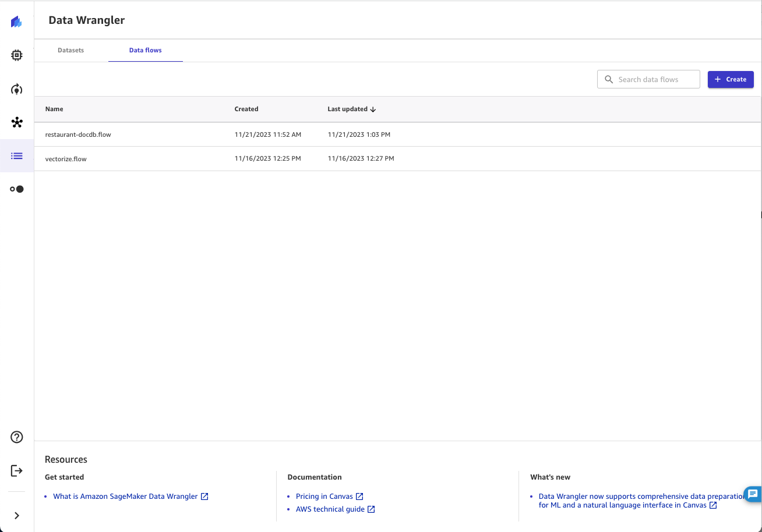Open the Data Wrangler comprehensive data preparation link
This screenshot has width=762, height=532.
click(x=642, y=501)
